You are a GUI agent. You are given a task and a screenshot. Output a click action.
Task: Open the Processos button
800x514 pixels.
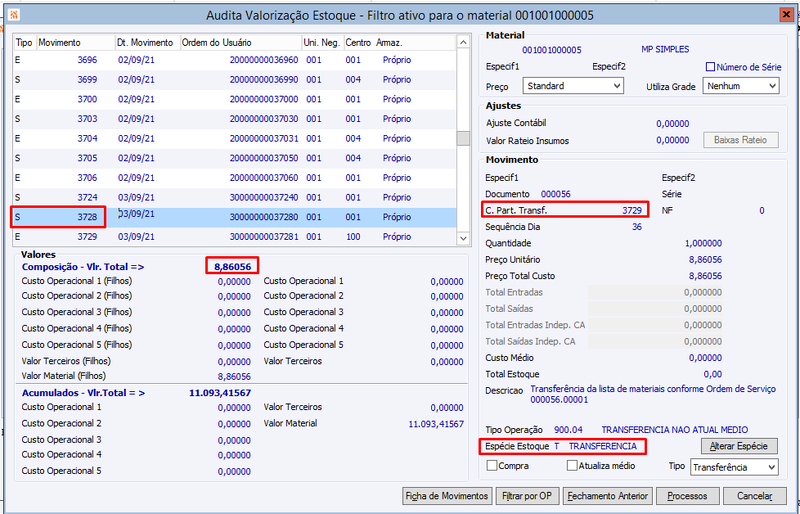687,496
